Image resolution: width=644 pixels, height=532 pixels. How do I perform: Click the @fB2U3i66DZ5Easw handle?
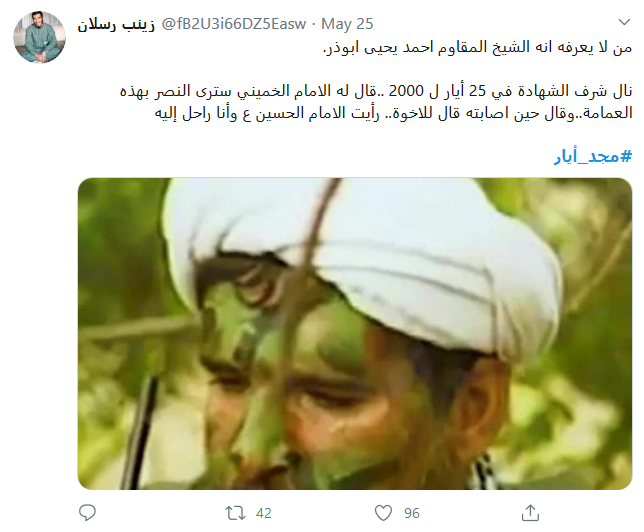234,24
